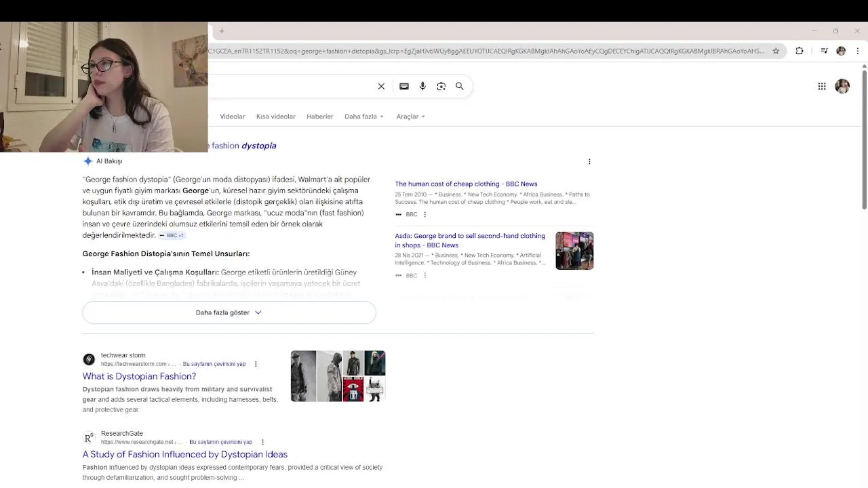Switch to the Haberler tab
This screenshot has width=868, height=488.
320,117
